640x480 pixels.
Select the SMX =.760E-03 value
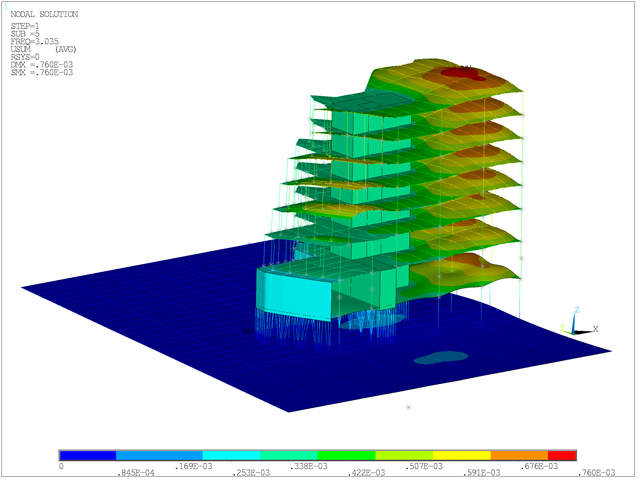click(41, 73)
